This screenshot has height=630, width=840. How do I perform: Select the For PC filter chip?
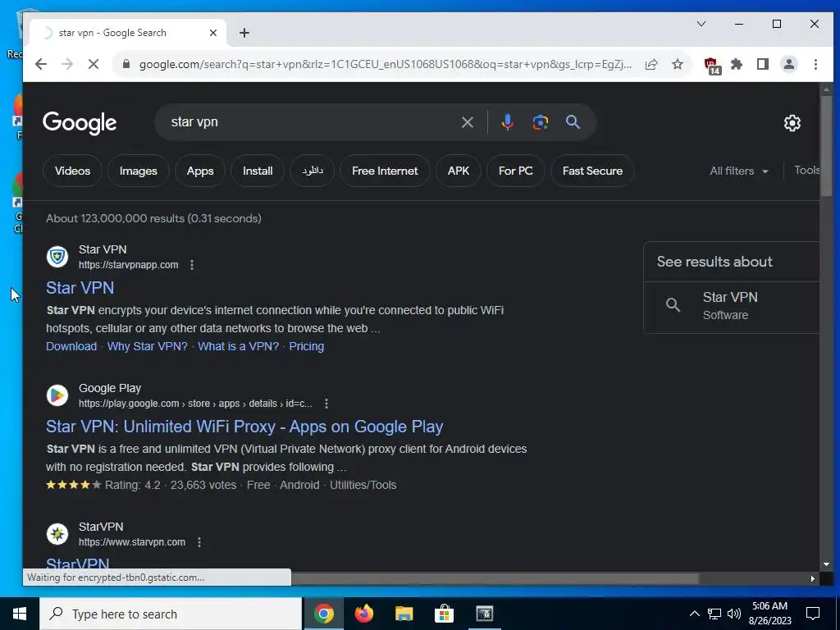click(x=516, y=171)
